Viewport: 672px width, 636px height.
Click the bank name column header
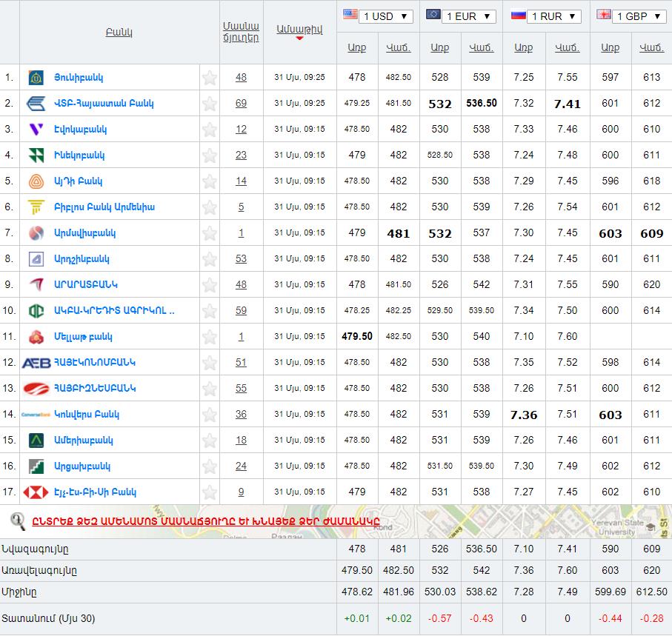(x=119, y=33)
